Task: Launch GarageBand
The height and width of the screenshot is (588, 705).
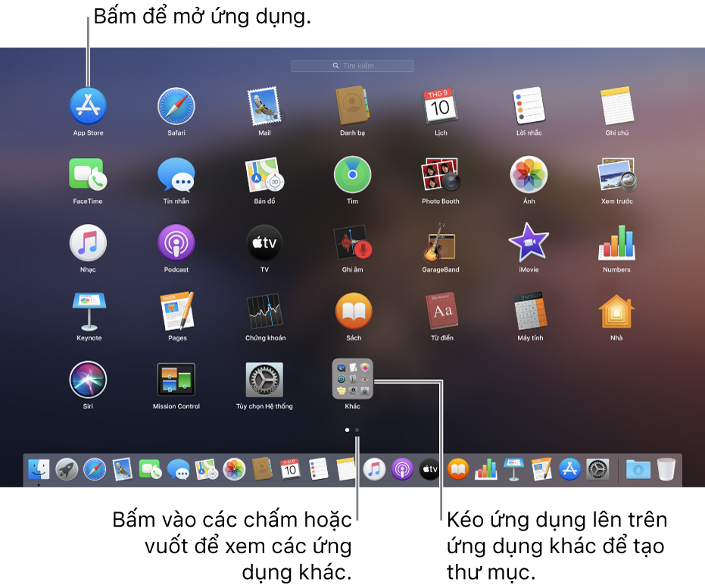Action: pos(440,243)
